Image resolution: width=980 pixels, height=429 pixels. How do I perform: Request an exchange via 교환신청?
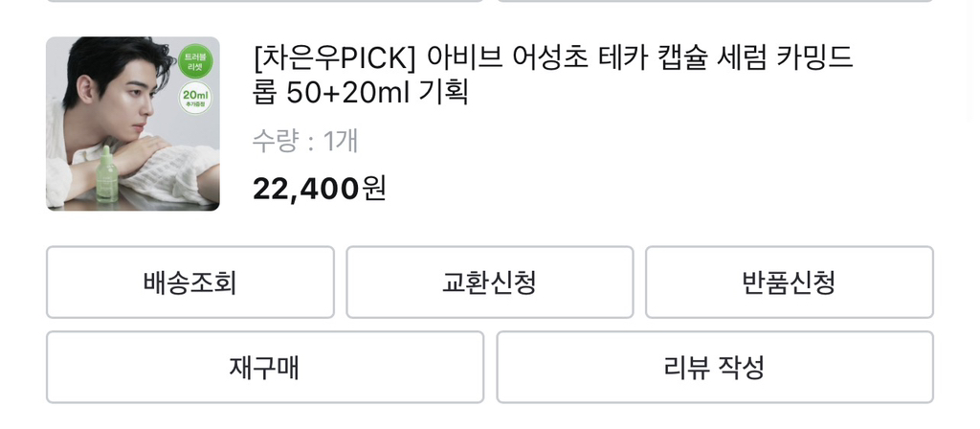coord(489,282)
